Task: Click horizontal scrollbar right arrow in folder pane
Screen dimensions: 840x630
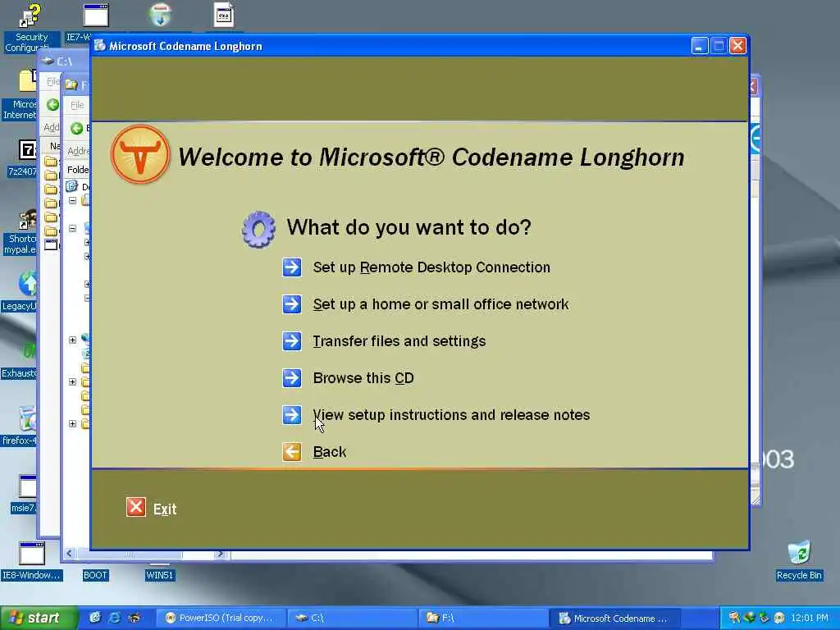Action: click(220, 554)
